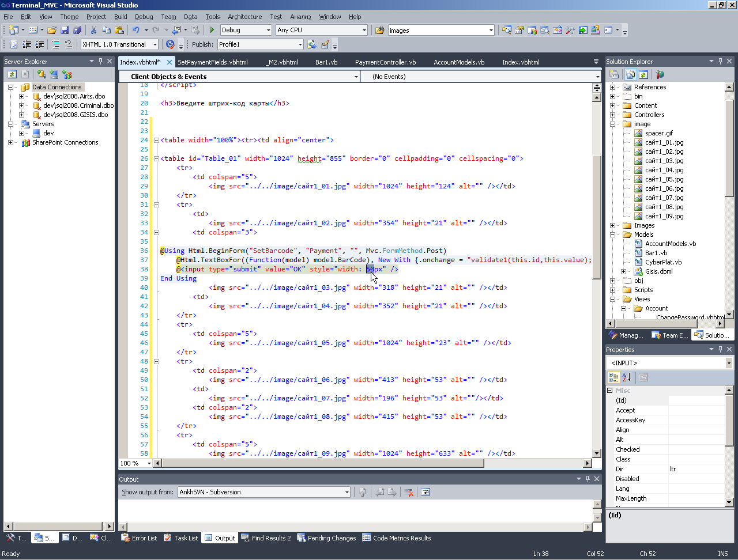The width and height of the screenshot is (738, 560).
Task: Click the Publish Web icon next to Profile1
Action: (312, 44)
